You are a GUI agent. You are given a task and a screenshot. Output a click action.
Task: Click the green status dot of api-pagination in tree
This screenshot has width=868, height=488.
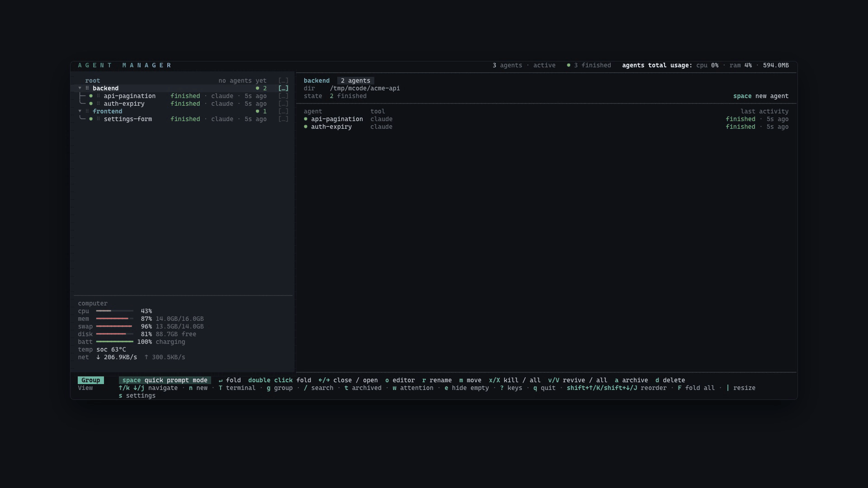[91, 96]
